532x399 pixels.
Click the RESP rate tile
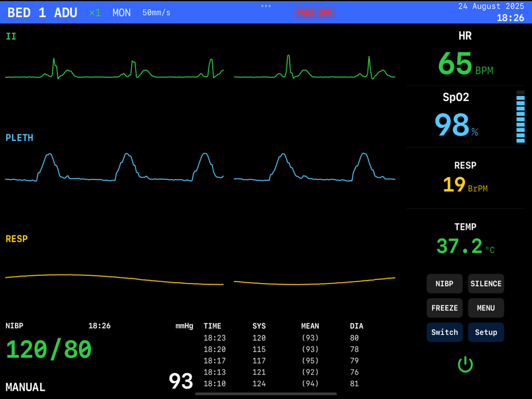[x=465, y=177]
